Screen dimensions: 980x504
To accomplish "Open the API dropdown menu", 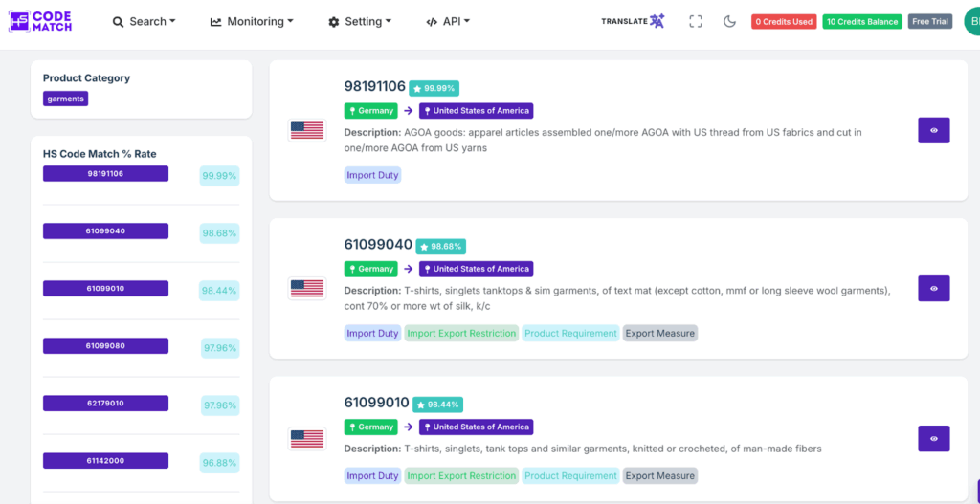I will point(448,21).
